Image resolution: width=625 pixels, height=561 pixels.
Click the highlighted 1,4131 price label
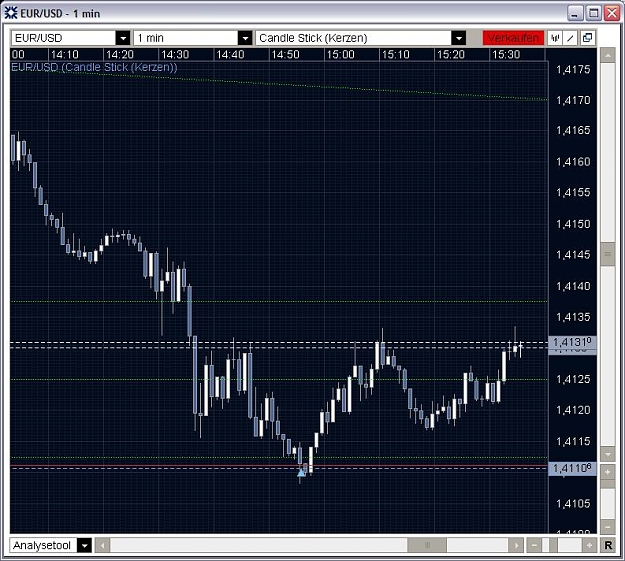point(572,343)
